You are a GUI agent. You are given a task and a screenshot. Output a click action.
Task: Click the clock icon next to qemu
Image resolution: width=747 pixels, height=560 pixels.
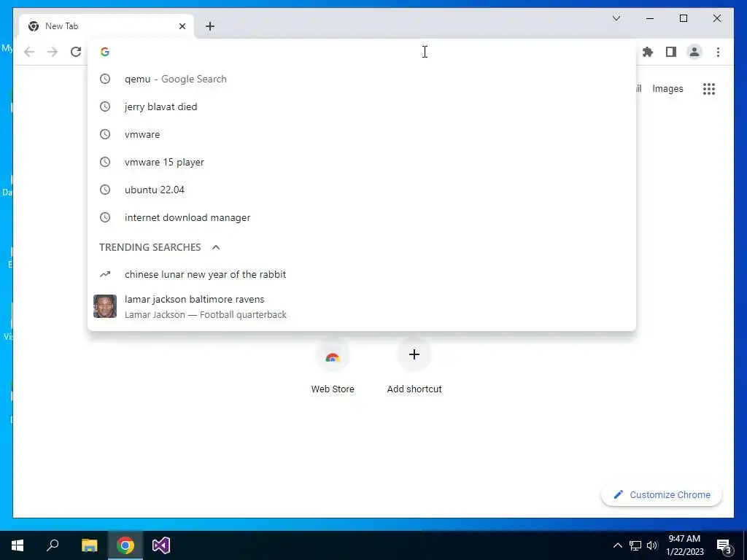click(x=105, y=79)
